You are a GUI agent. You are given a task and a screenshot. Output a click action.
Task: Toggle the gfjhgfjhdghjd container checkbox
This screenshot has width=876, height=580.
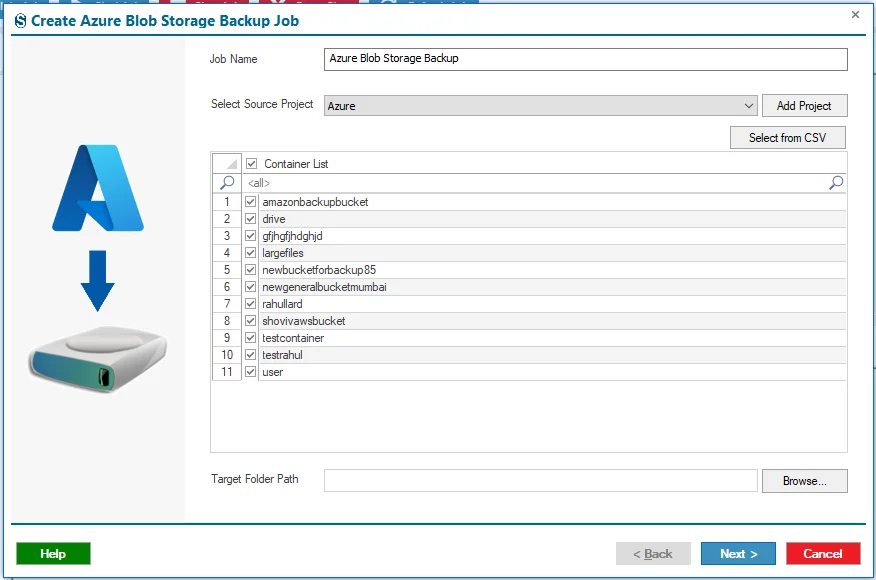tap(251, 236)
